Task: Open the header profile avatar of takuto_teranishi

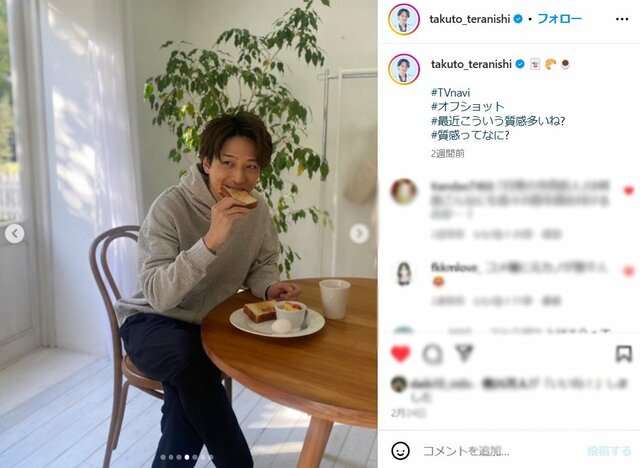Action: point(404,19)
